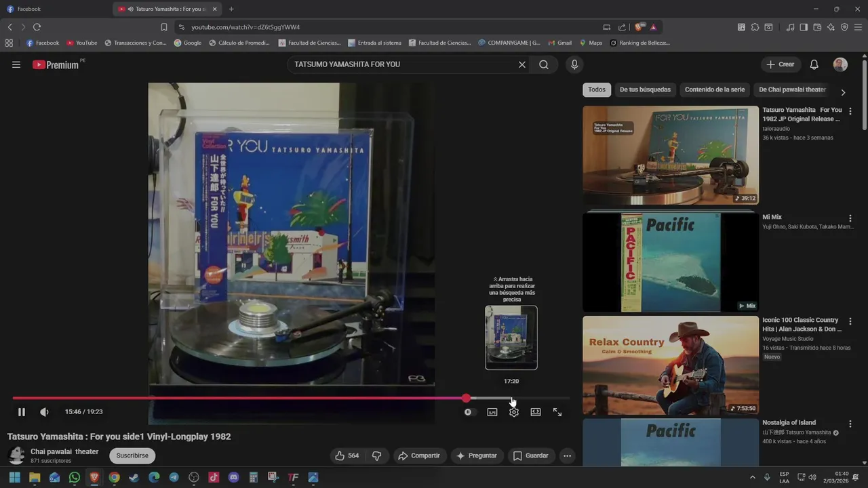
Task: Open Brave music note playlist icon
Action: click(791, 27)
